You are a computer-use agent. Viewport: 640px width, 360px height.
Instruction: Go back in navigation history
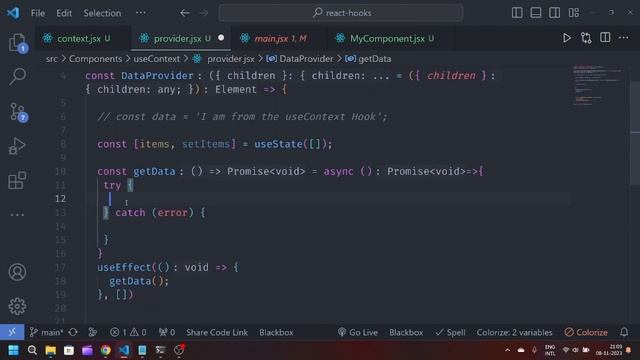coord(185,13)
